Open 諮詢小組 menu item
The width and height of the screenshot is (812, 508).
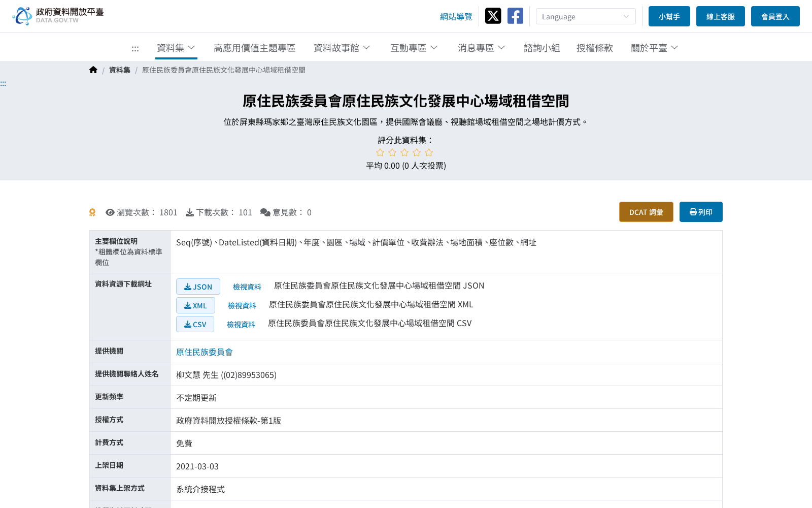click(542, 48)
